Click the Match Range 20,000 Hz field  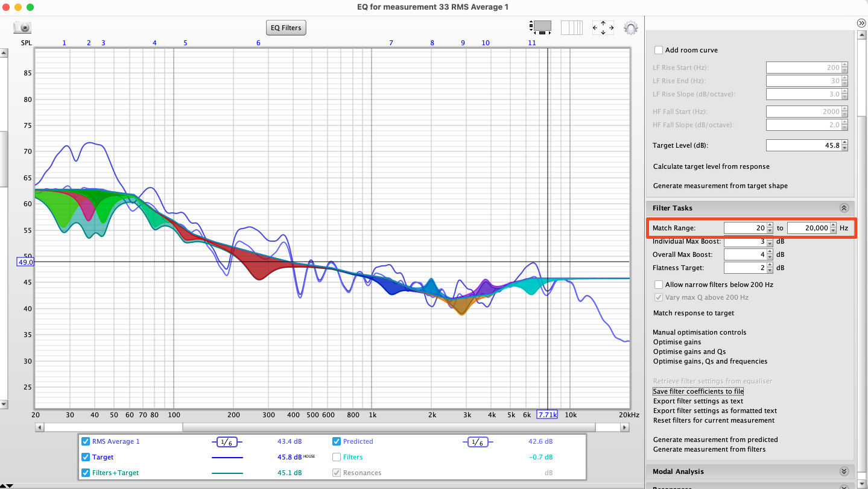(x=808, y=229)
